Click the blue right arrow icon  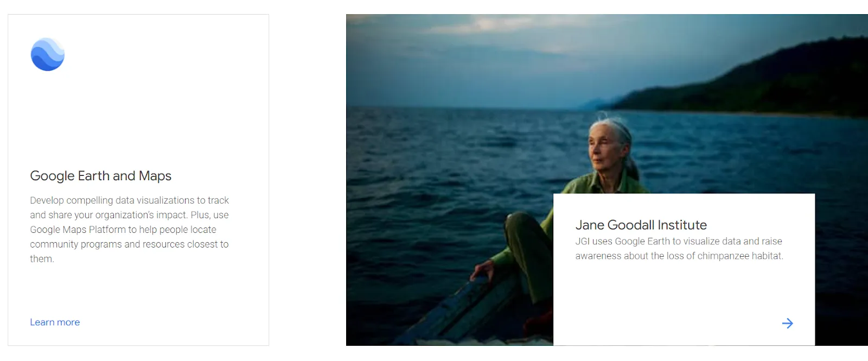787,324
